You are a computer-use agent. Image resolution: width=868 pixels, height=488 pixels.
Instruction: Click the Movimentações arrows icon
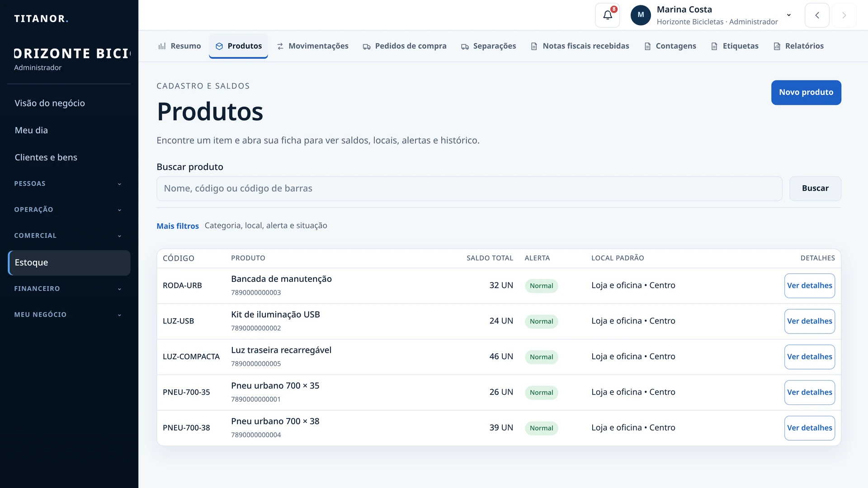click(280, 46)
